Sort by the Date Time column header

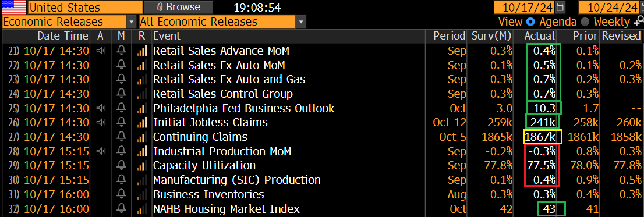62,36
